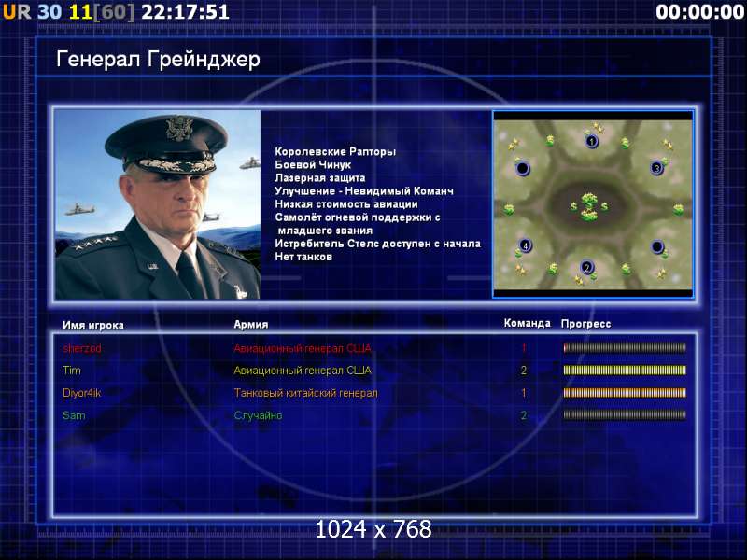This screenshot has height=560, width=747.
Task: Click team number in sherzod's row
Action: 524,348
